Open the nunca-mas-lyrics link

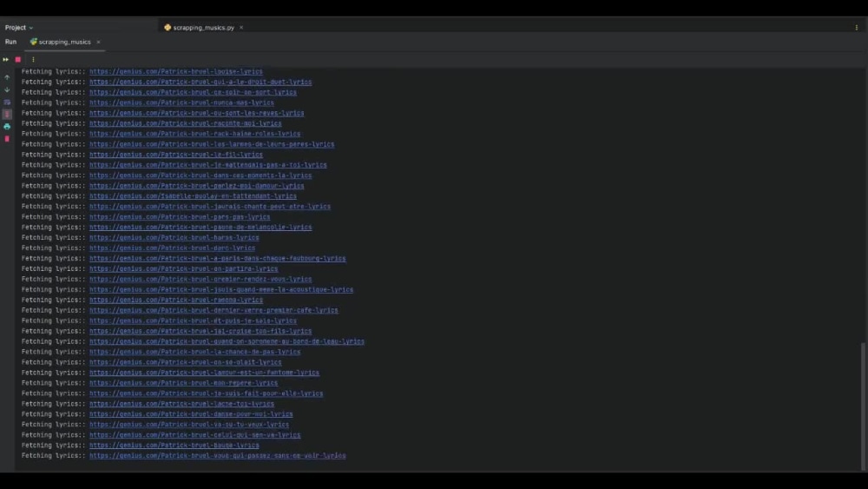click(x=181, y=103)
